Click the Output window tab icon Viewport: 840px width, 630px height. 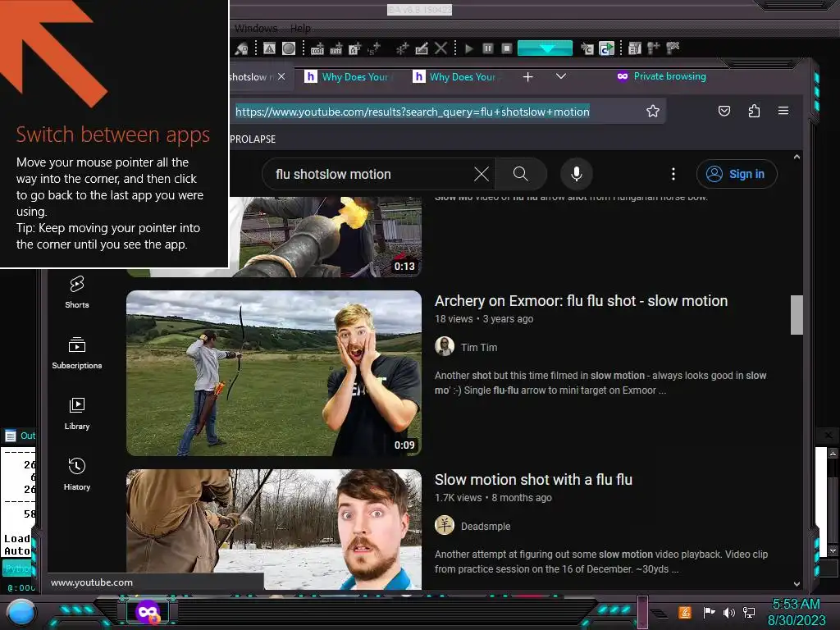tap(10, 436)
